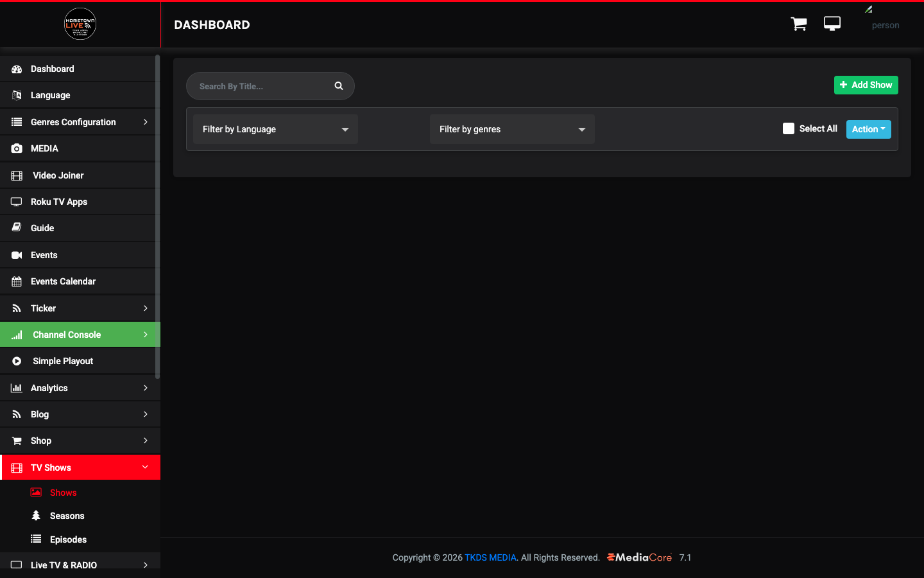Click the Dashboard gauge icon
This screenshot has height=578, width=924.
(x=17, y=69)
